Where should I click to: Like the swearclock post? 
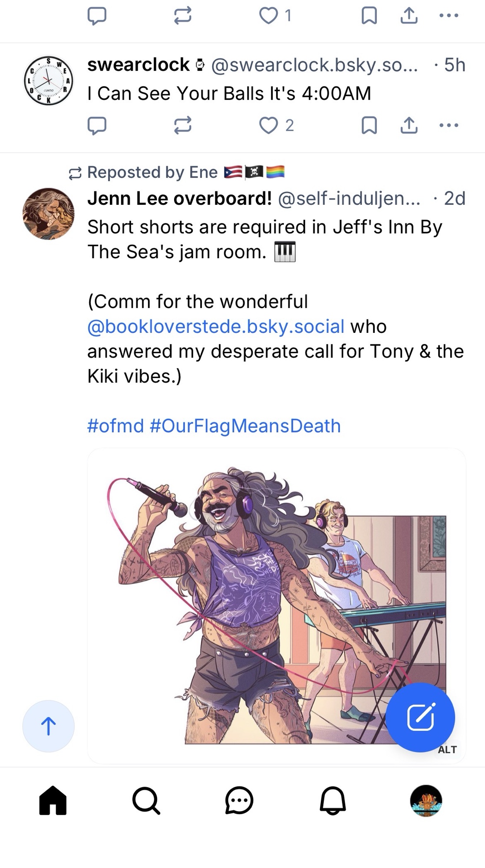269,125
